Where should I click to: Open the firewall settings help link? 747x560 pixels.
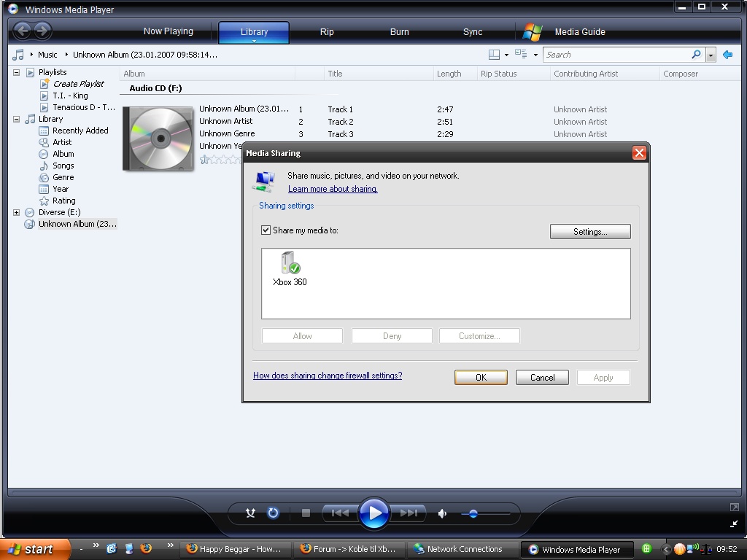point(328,376)
